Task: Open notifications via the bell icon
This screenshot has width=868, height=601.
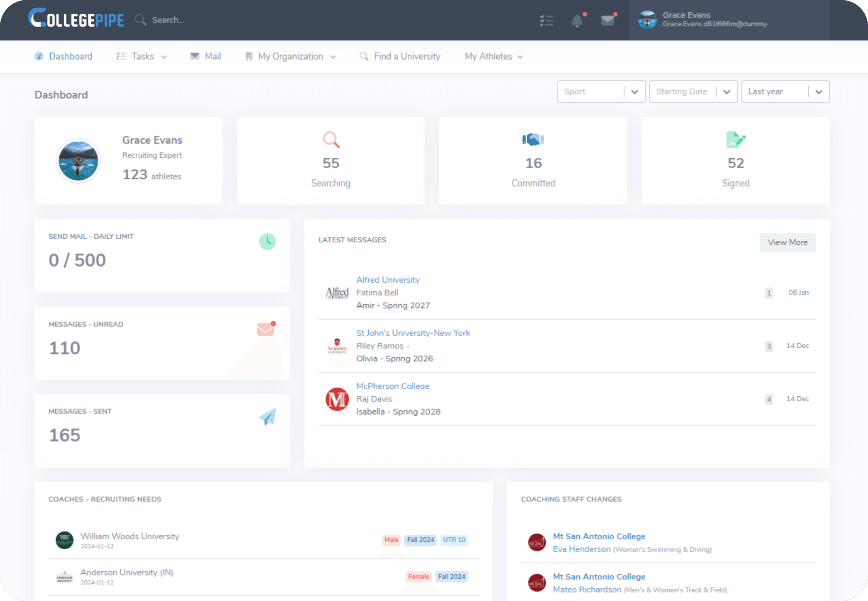Action: [577, 20]
